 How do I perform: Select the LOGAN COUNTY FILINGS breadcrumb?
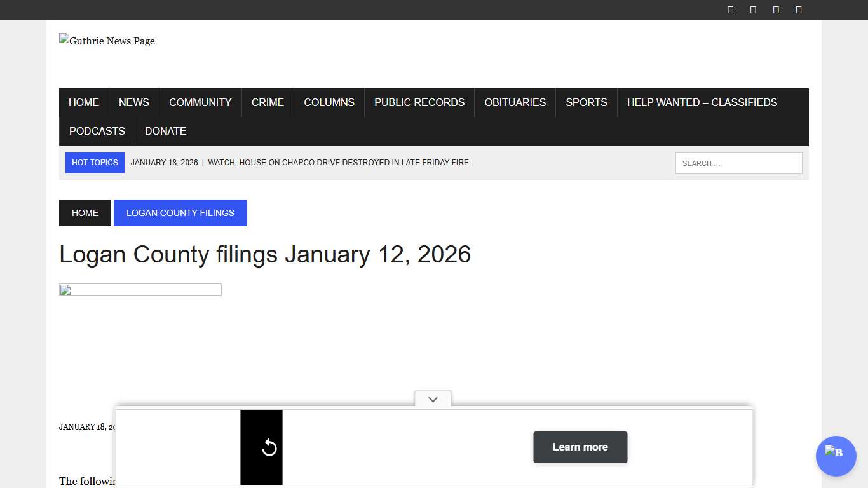tap(180, 213)
